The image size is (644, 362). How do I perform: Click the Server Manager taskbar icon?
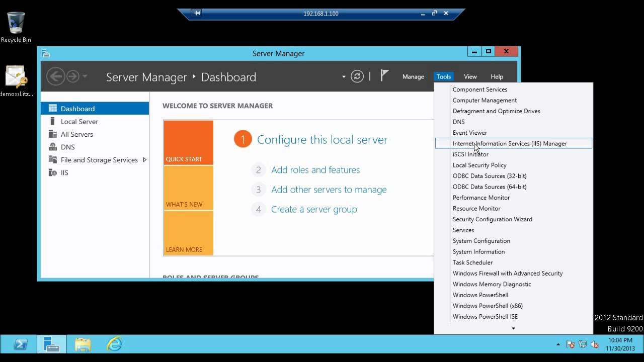pyautogui.click(x=51, y=344)
